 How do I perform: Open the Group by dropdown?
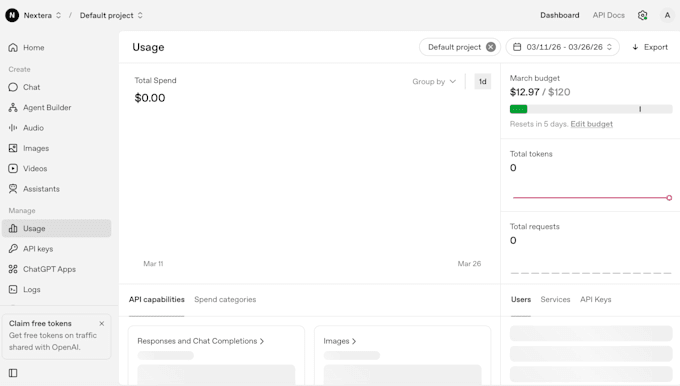434,82
